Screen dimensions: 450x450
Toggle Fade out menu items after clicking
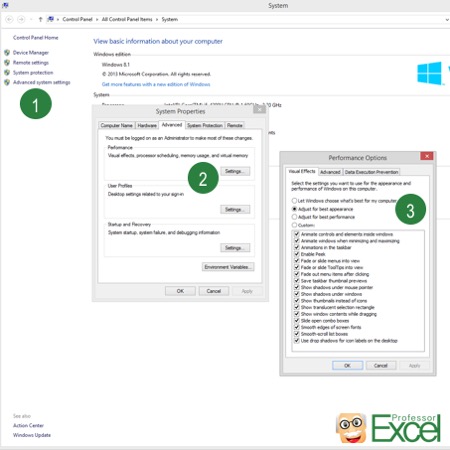point(297,274)
